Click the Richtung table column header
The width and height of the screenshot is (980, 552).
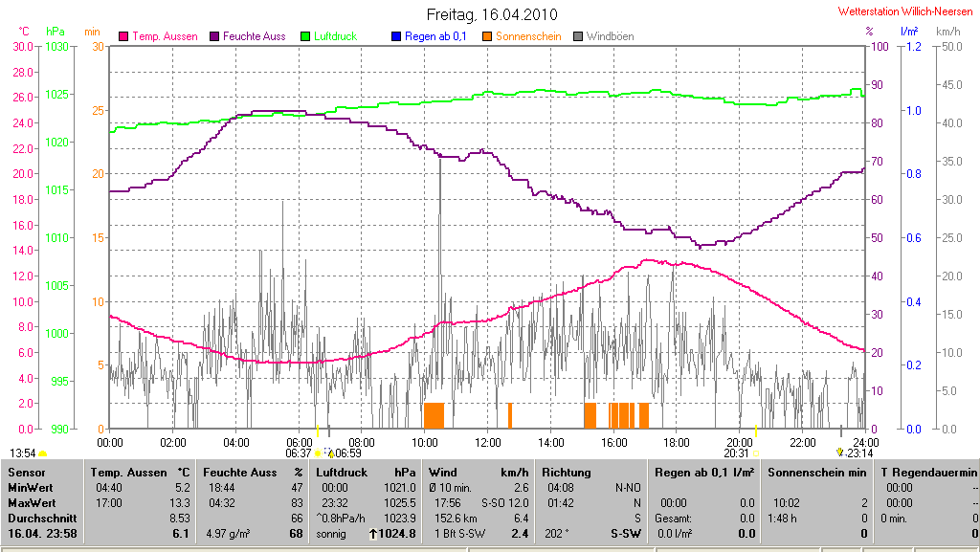567,473
